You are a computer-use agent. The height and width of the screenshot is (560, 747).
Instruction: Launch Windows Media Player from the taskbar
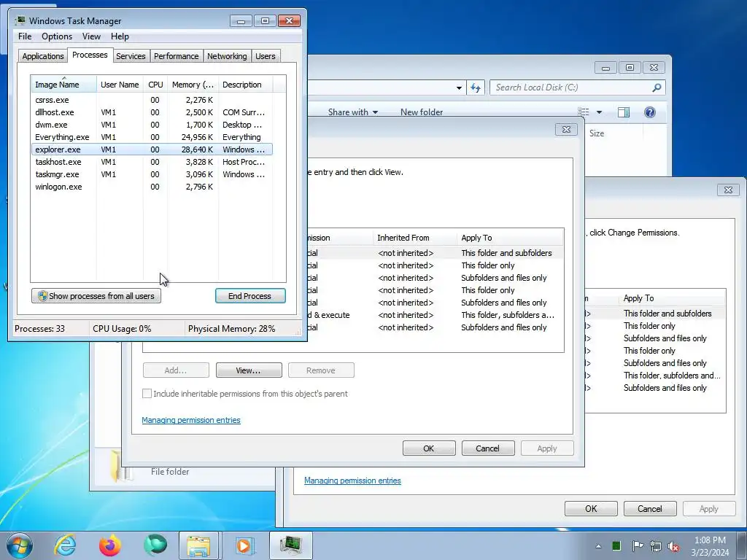pyautogui.click(x=244, y=545)
